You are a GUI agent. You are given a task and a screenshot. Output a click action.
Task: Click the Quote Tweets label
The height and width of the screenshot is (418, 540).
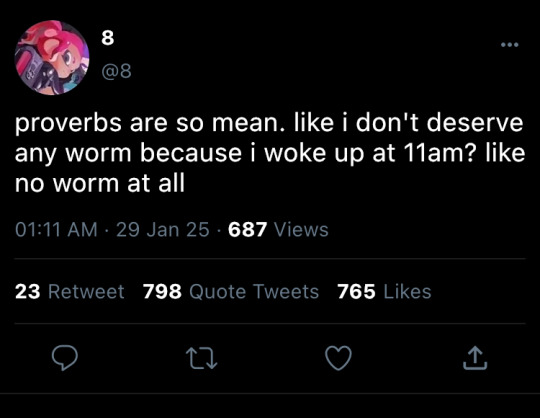(x=254, y=292)
